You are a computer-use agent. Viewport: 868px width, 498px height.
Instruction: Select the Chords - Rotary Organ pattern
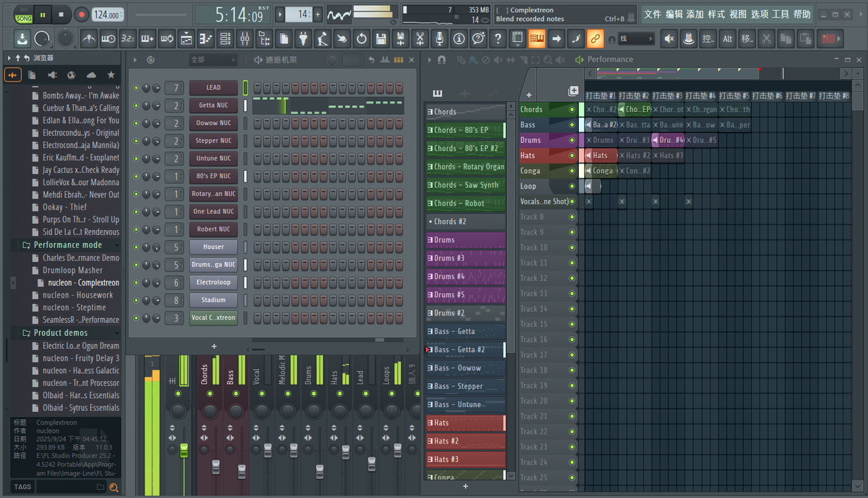coord(466,167)
